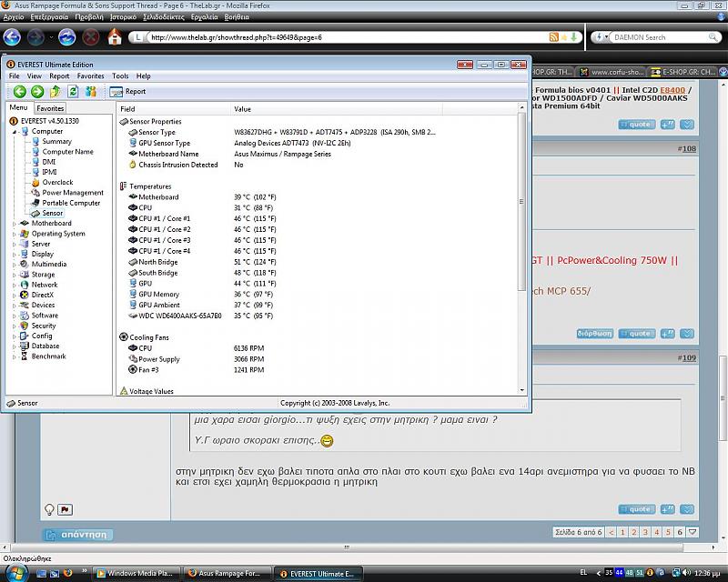Click the report post flag icon

[x=65, y=509]
